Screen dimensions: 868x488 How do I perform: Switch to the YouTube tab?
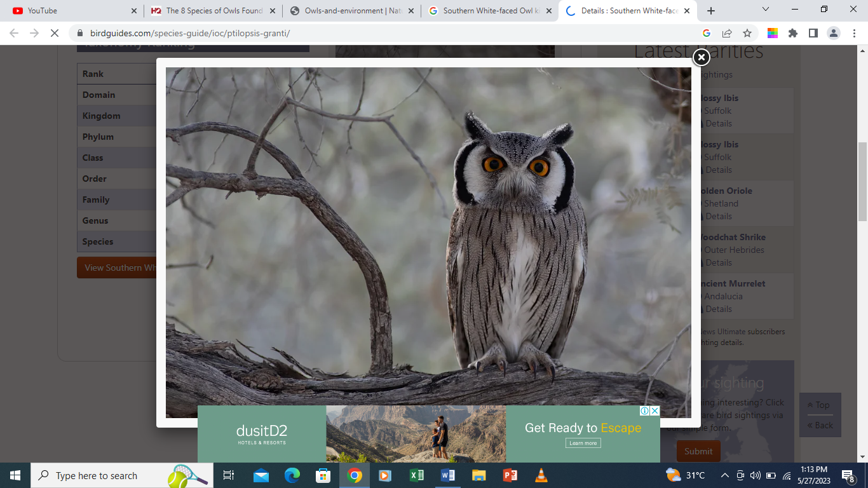pos(70,11)
